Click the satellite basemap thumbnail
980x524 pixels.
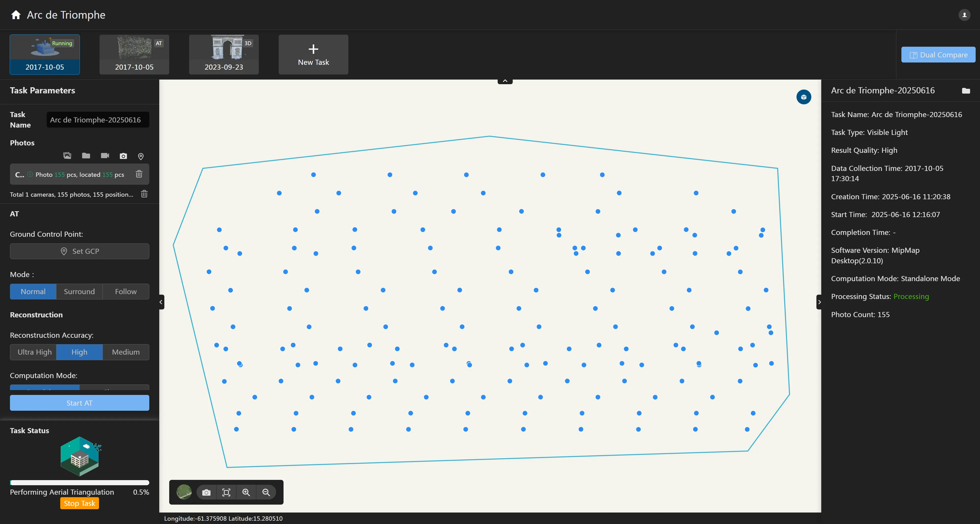coord(184,492)
